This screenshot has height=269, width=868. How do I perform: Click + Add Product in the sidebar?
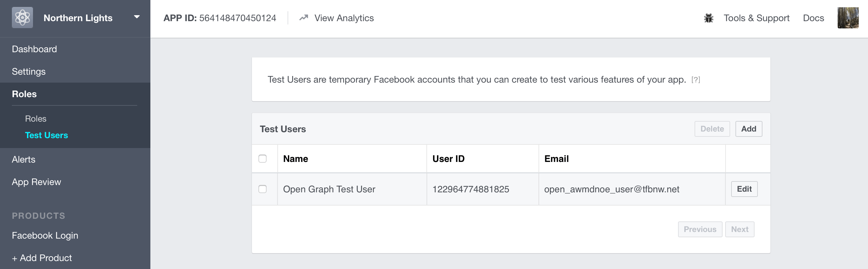42,258
